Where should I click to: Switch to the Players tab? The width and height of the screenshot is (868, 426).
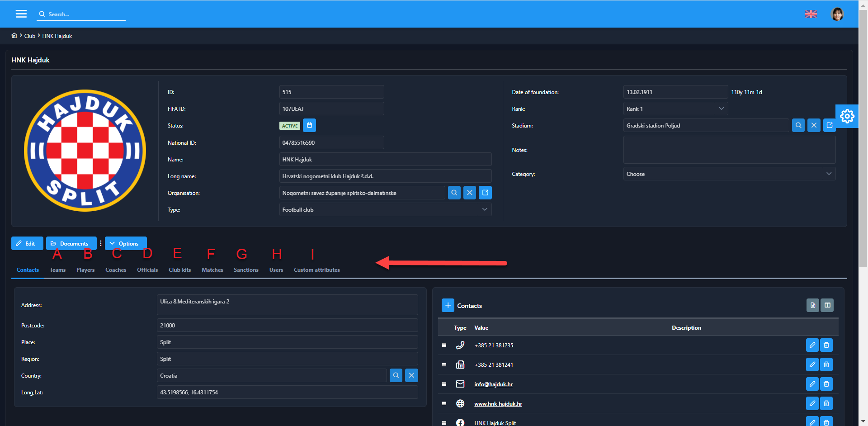coord(85,270)
